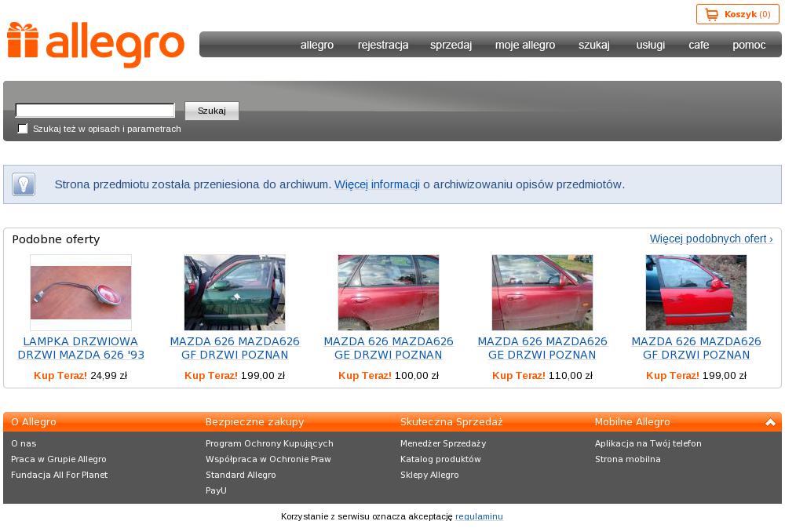
Task: Open the Koszyk shopping cart
Action: click(737, 14)
